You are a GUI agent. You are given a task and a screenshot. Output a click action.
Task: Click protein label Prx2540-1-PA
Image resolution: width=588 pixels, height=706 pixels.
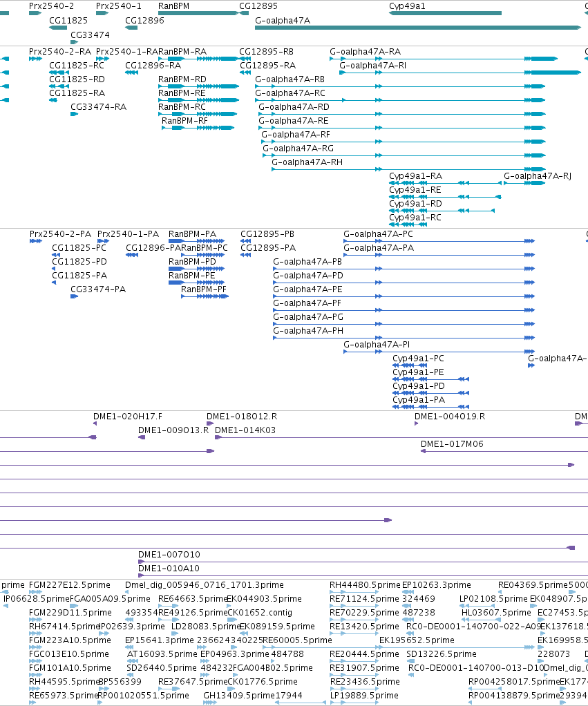(129, 234)
